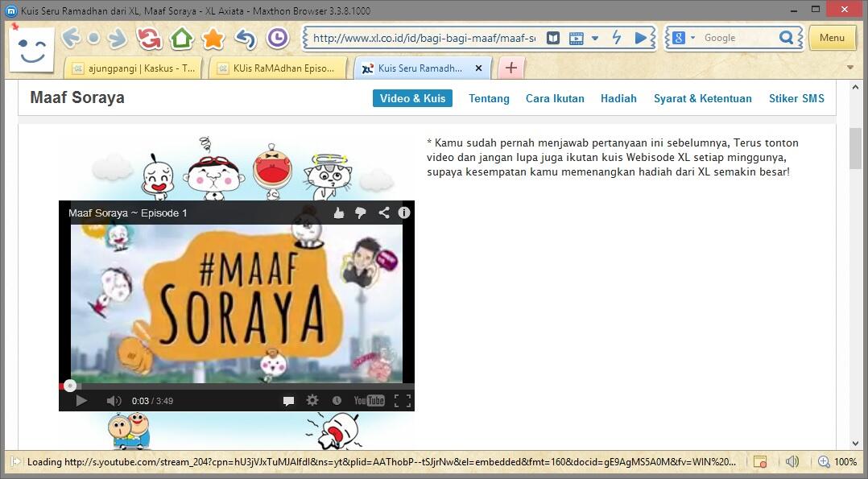Switch to ajungpangi Kaskus tab
Image resolution: width=868 pixels, height=479 pixels.
coord(133,68)
